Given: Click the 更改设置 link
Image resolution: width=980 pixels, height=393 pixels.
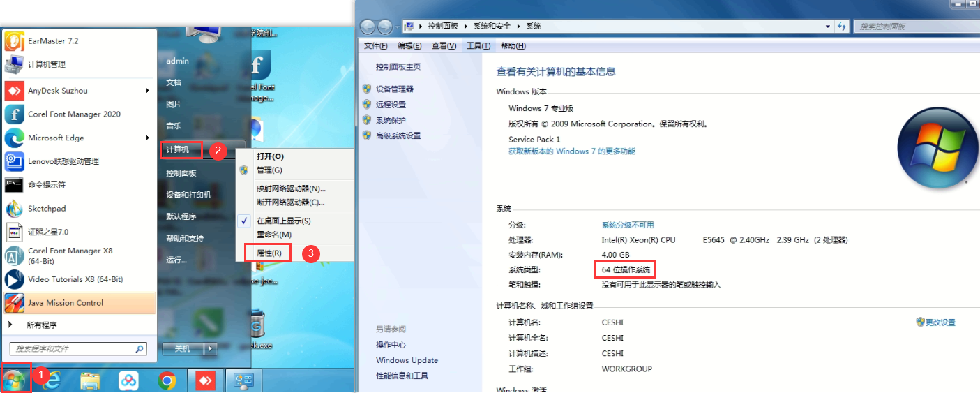Looking at the screenshot, I should tap(940, 322).
